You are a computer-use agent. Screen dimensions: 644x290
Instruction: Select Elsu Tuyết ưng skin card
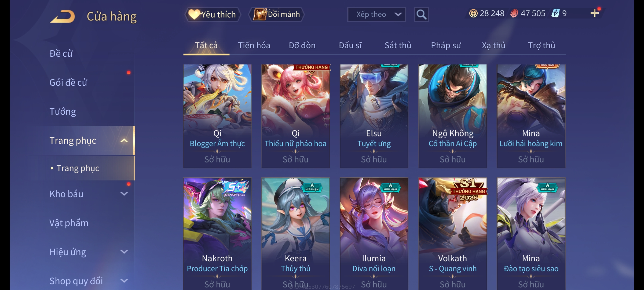(374, 116)
